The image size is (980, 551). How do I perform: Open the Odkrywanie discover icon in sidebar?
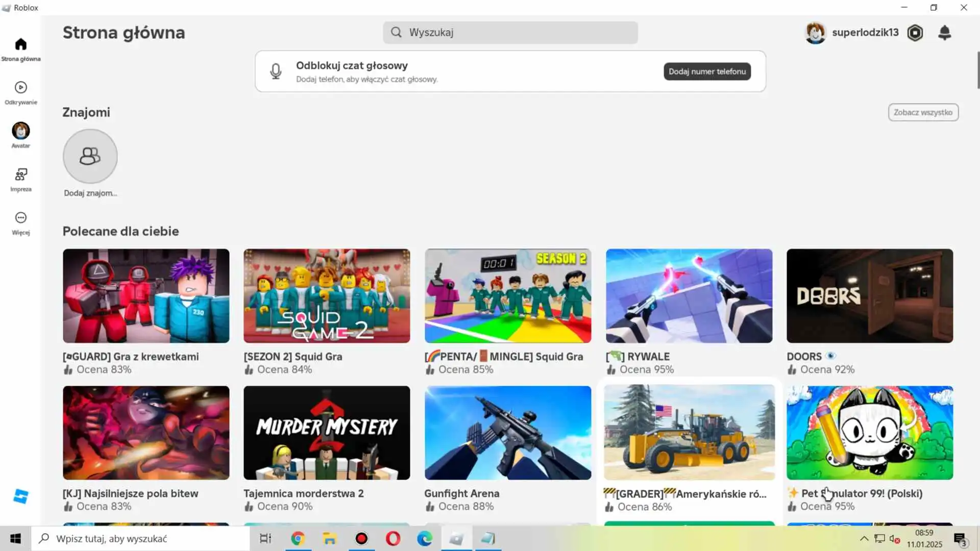(x=20, y=88)
